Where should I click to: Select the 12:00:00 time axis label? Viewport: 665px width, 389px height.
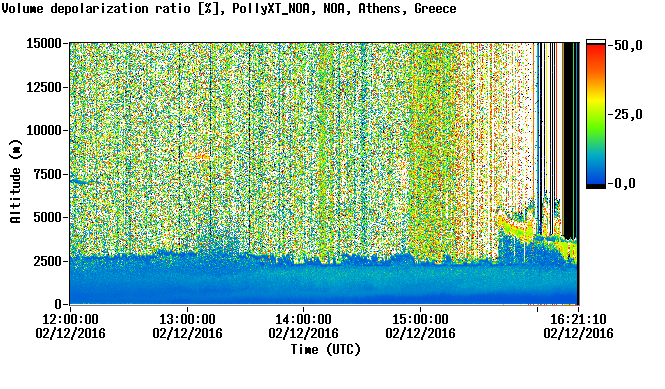click(x=70, y=319)
